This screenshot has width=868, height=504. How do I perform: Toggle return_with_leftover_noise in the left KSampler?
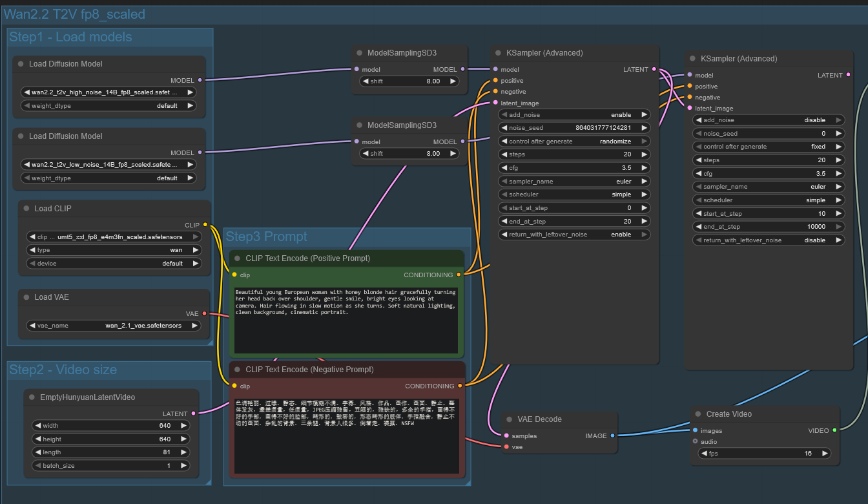573,235
